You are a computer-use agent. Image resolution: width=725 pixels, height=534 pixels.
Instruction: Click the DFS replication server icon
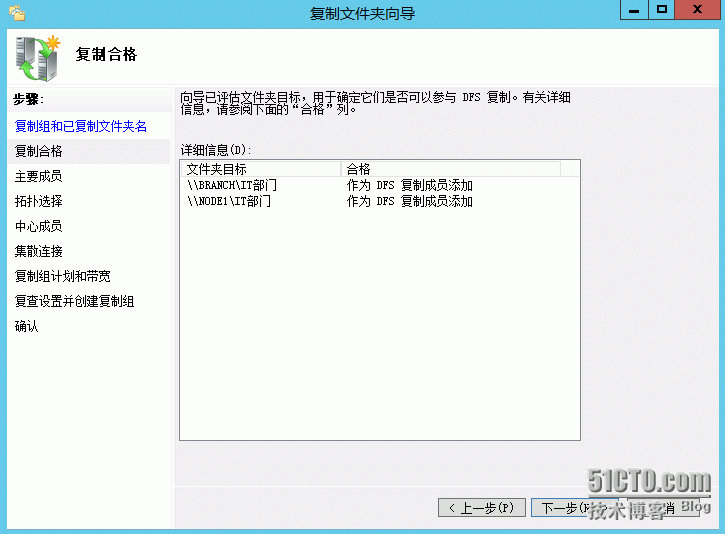point(38,58)
